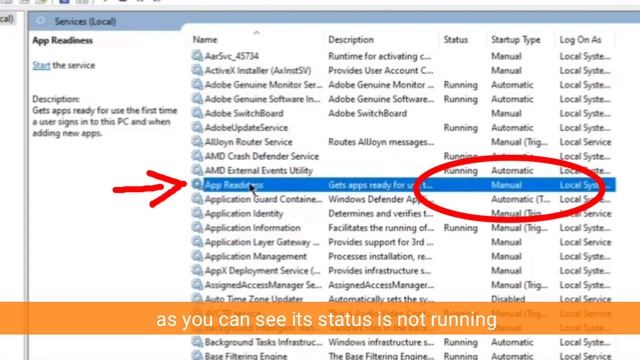Click Running status of Adobe Genuine Monitor
Viewport: 640px width, 360px height.
click(x=460, y=85)
